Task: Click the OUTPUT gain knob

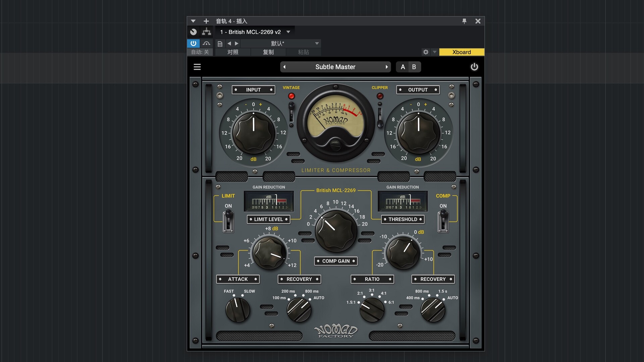Action: point(419,133)
